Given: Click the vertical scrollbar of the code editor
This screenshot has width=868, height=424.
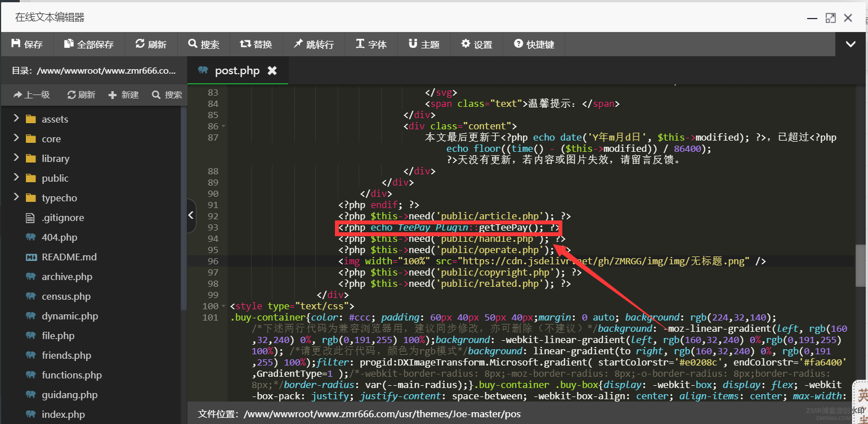Looking at the screenshot, I should click(860, 265).
